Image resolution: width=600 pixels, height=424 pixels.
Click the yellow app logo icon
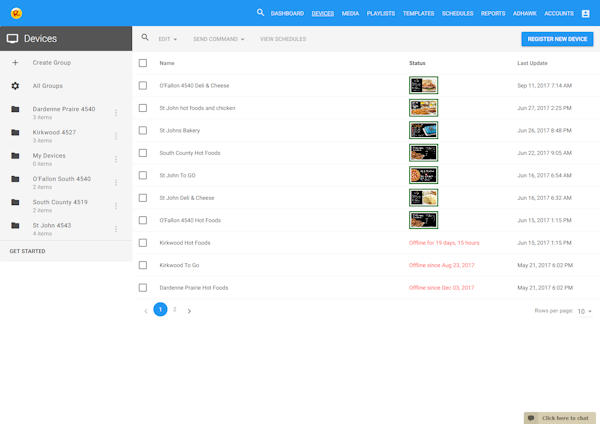point(16,13)
